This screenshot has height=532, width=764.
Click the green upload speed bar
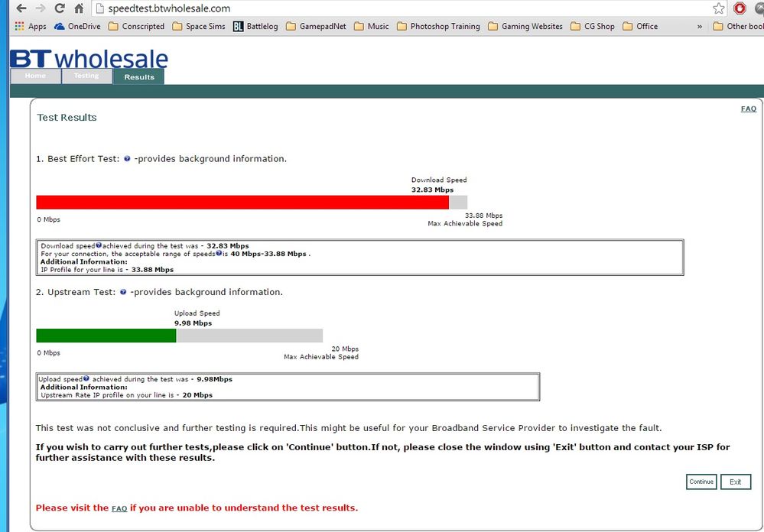click(x=106, y=336)
